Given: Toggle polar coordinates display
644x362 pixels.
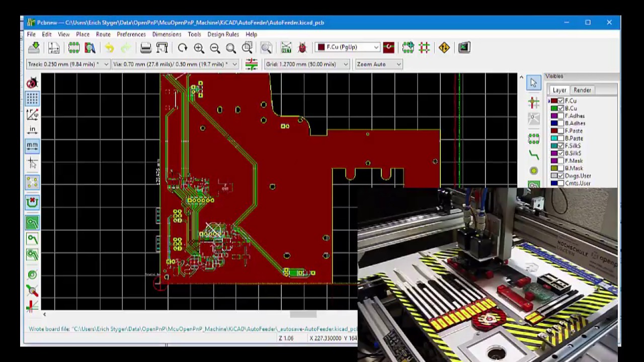Looking at the screenshot, I should [32, 114].
